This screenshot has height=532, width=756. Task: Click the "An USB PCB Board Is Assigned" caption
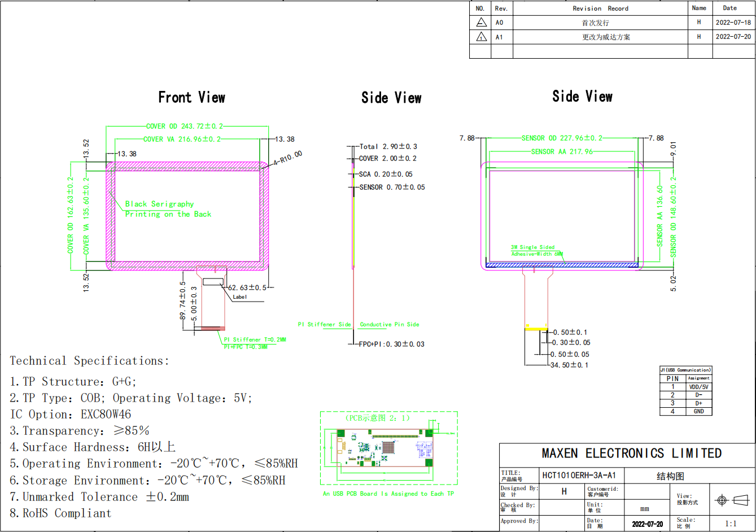(388, 494)
